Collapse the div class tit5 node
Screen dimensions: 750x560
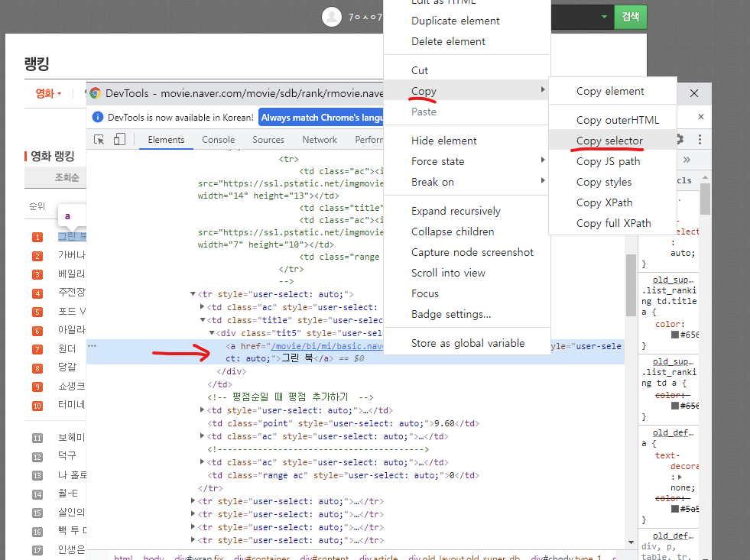[x=212, y=332]
